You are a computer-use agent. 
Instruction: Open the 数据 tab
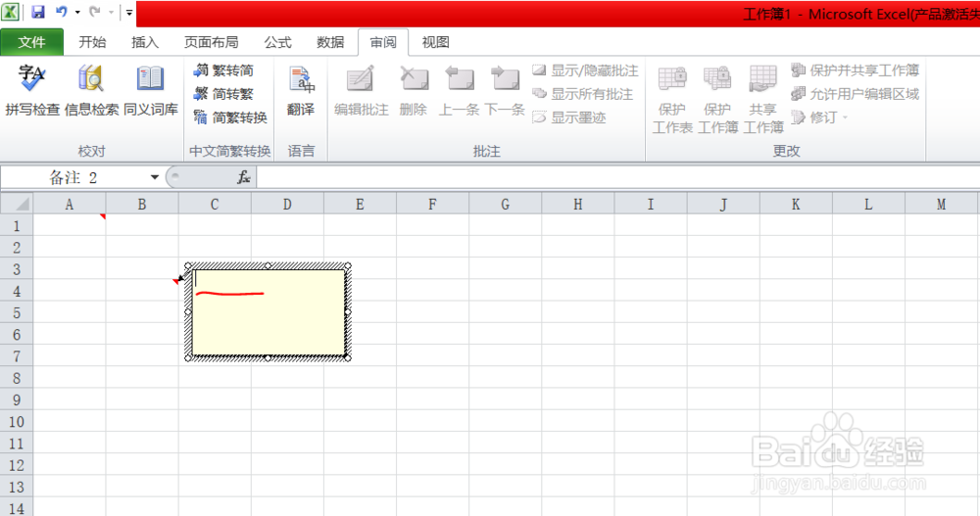pyautogui.click(x=330, y=42)
